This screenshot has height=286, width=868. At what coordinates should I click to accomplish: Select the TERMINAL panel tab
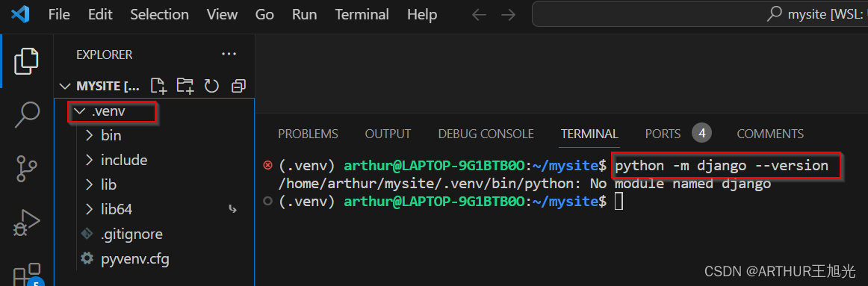click(x=589, y=134)
